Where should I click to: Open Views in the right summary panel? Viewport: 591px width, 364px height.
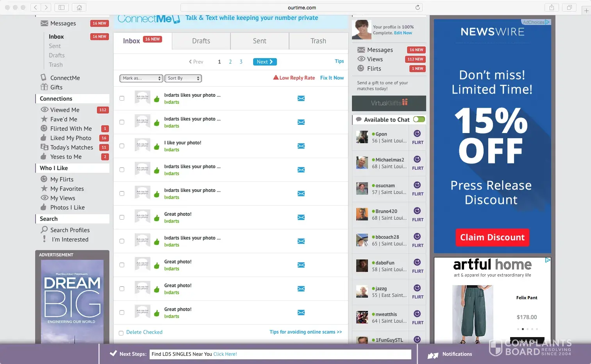point(375,59)
